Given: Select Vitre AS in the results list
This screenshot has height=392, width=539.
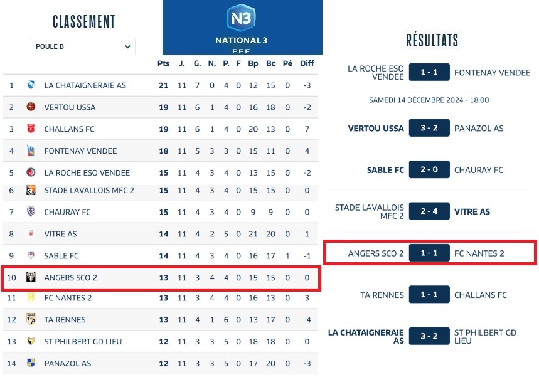Looking at the screenshot, I should click(472, 211).
